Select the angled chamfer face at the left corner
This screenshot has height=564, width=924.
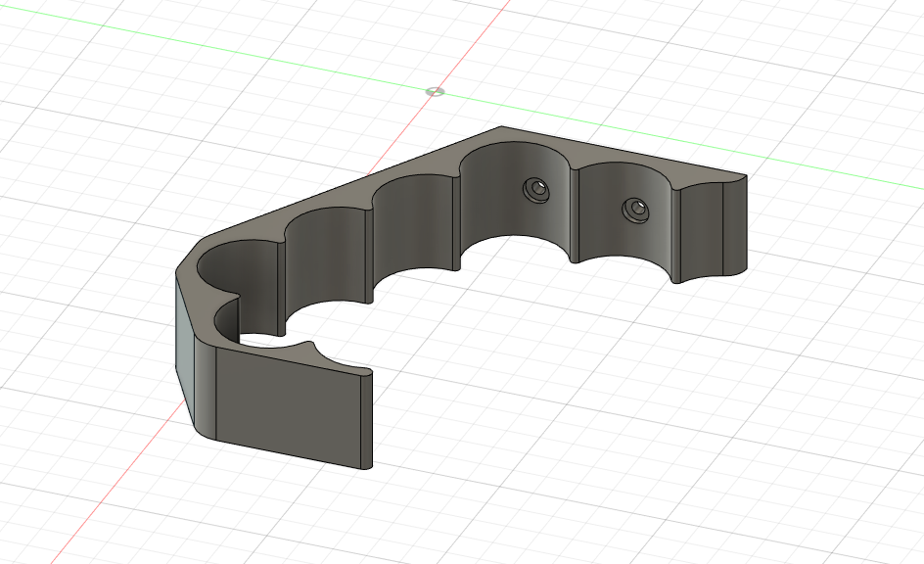point(182,333)
